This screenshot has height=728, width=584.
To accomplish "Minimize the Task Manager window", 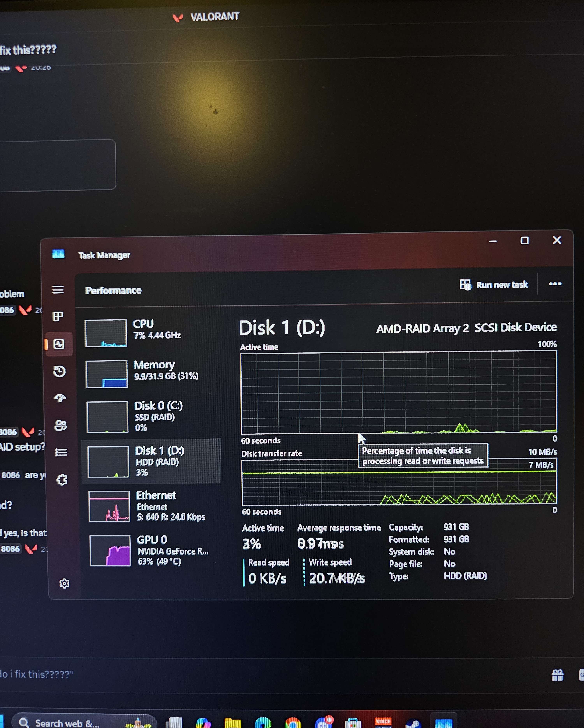I will point(493,241).
